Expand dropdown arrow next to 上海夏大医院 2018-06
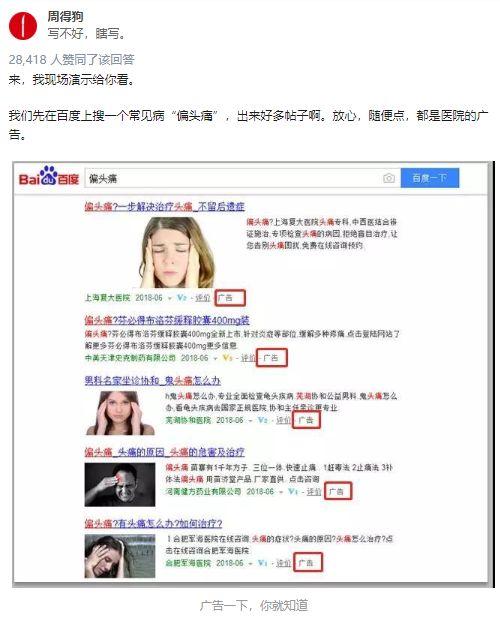Screen dimensions: 500x627 170,298
